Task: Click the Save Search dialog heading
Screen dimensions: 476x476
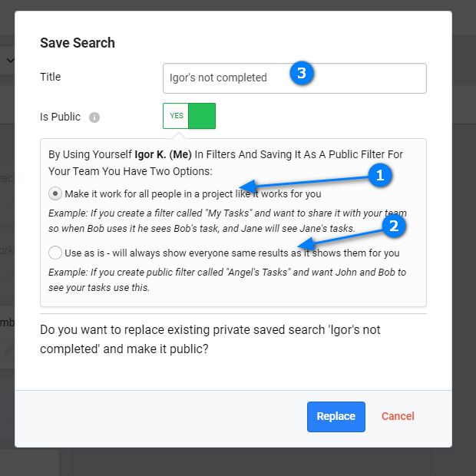Action: click(78, 43)
